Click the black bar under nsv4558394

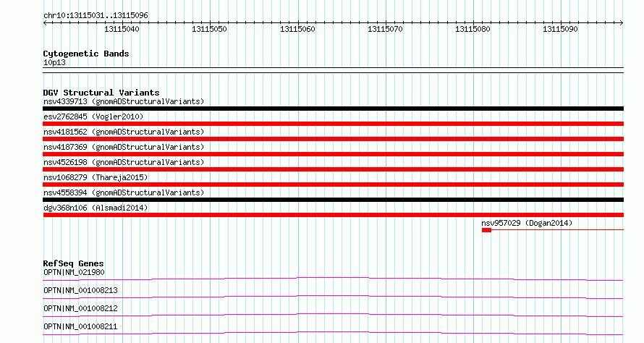333,200
